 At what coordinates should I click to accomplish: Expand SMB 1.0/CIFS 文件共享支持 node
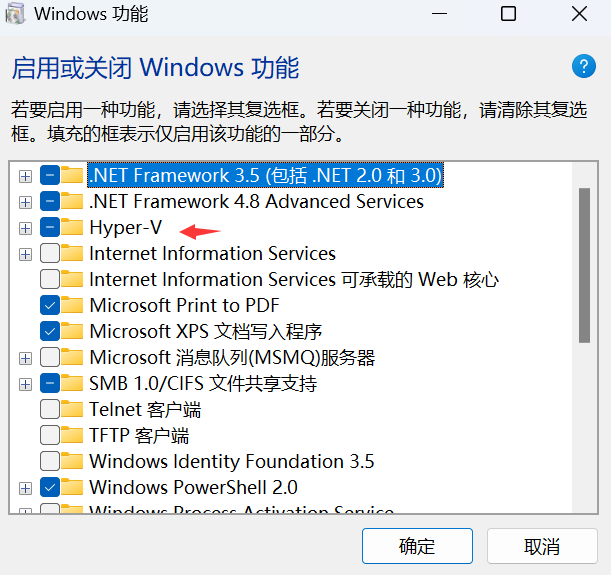25,385
